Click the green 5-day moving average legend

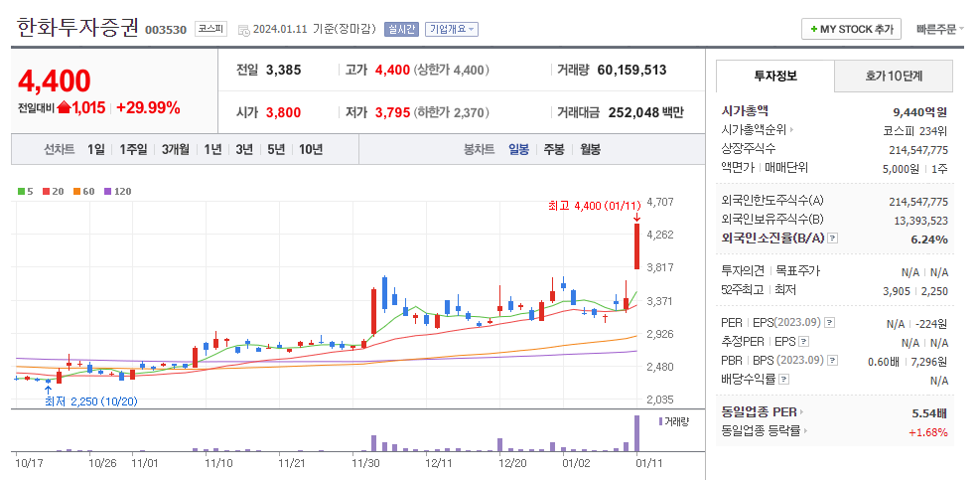[x=25, y=192]
